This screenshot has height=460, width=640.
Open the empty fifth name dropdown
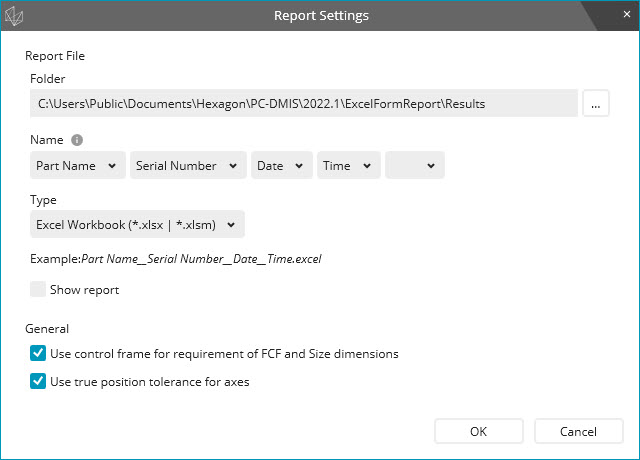click(414, 166)
